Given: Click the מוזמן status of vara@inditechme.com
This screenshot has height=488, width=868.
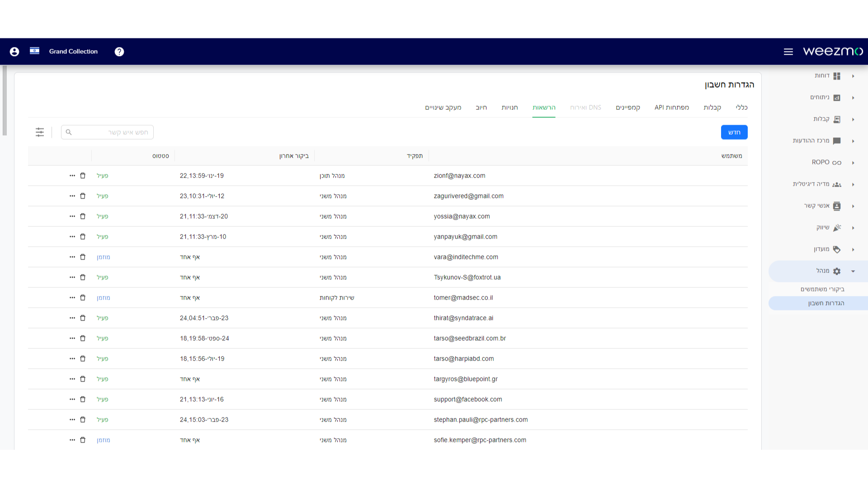Looking at the screenshot, I should 104,257.
